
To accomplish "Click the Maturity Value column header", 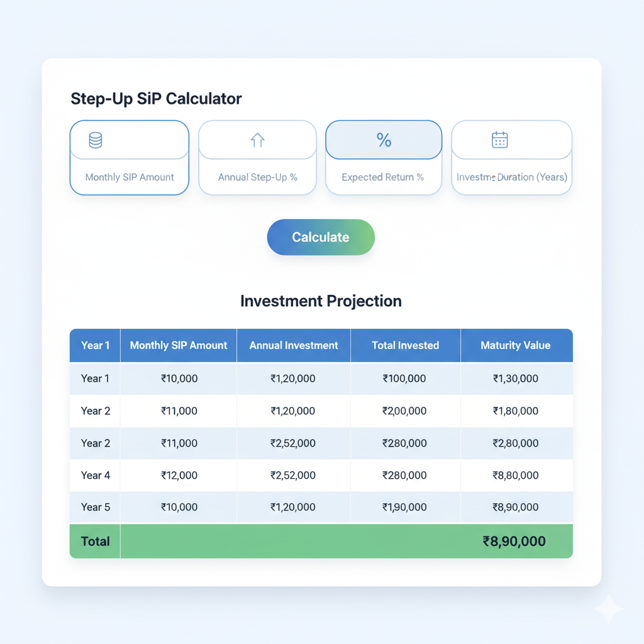I will click(x=515, y=345).
